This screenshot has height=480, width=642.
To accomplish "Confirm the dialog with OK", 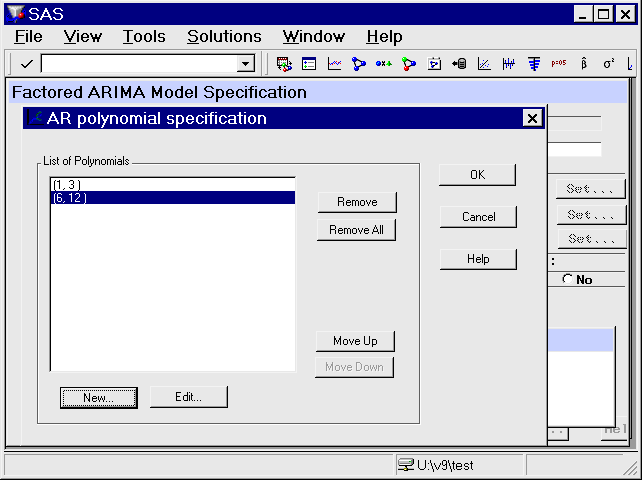I will 477,175.
